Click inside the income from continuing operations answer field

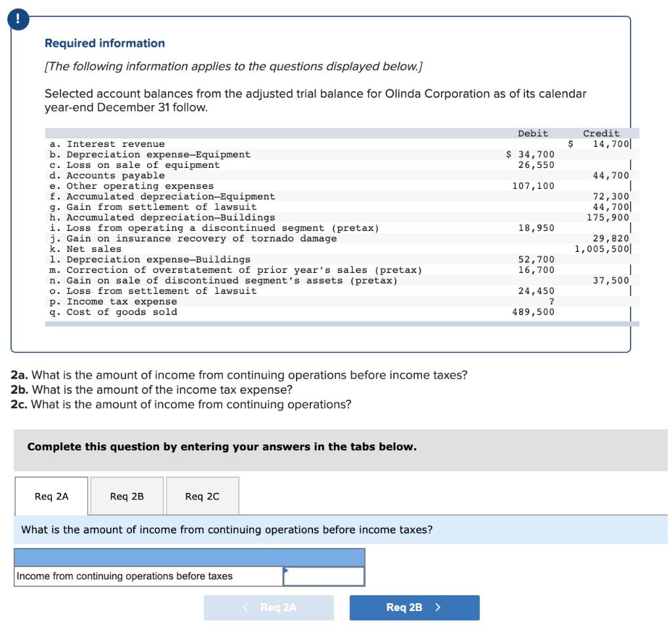point(325,576)
